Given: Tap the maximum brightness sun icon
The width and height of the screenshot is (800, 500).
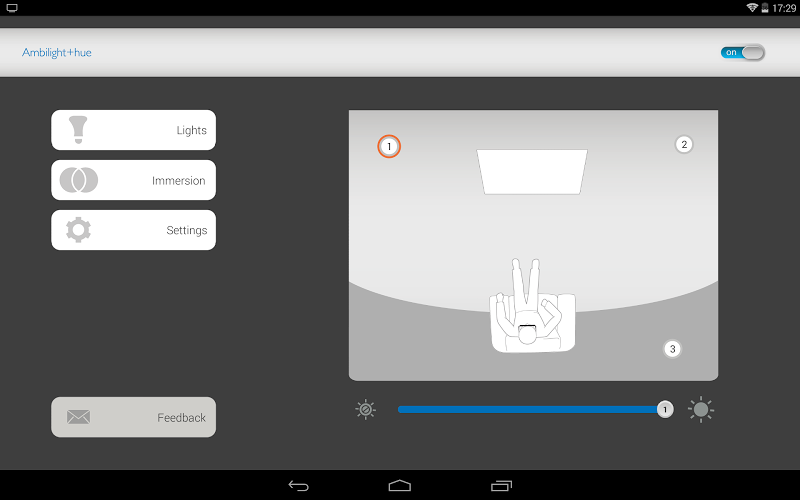Looking at the screenshot, I should point(701,409).
